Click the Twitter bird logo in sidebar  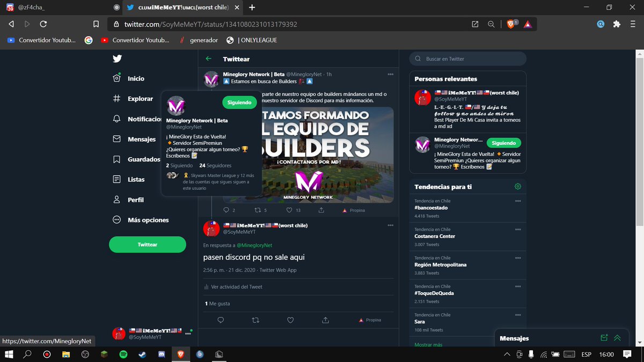pos(117,58)
